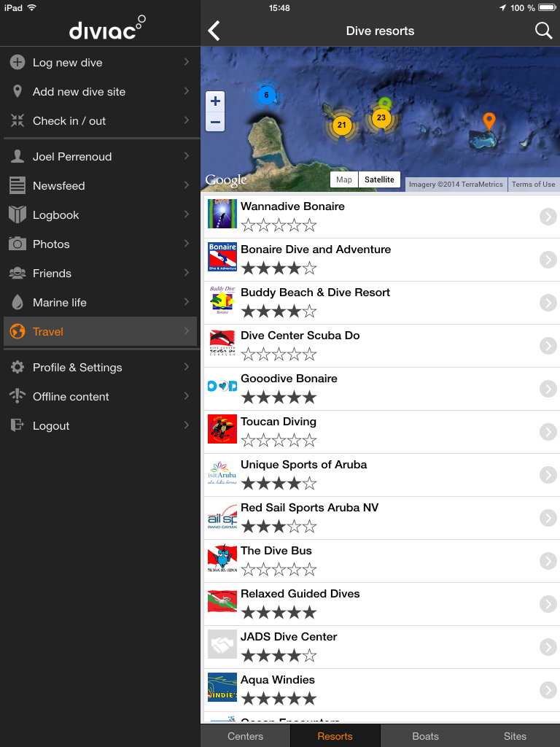Expand Logbook chevron arrow
560x747 pixels.
click(186, 214)
